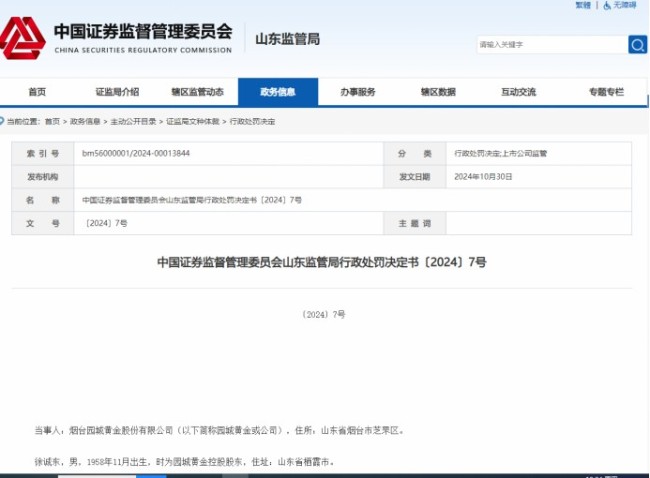Go to 政务信息 in breadcrumb
The height and width of the screenshot is (478, 650).
[85, 121]
